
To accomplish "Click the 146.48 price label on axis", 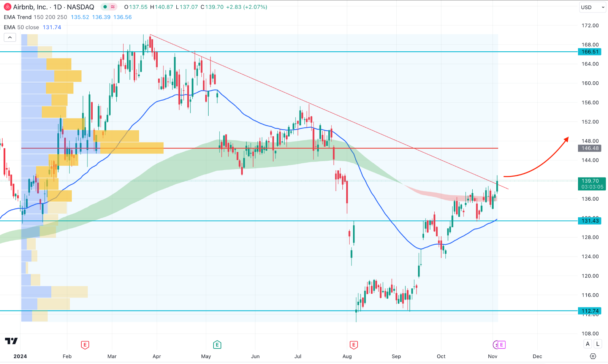I will 590,148.
